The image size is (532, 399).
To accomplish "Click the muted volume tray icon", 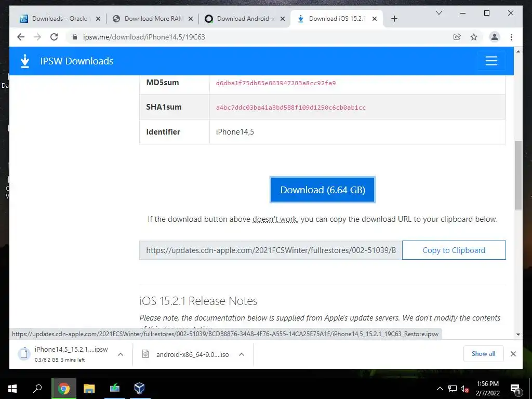I will tap(465, 389).
